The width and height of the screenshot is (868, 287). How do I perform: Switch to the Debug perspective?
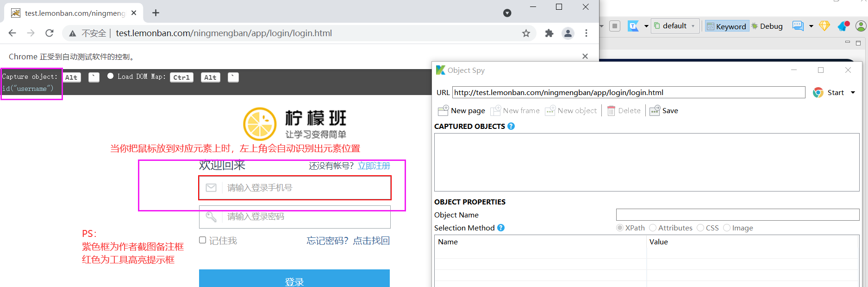pyautogui.click(x=767, y=26)
